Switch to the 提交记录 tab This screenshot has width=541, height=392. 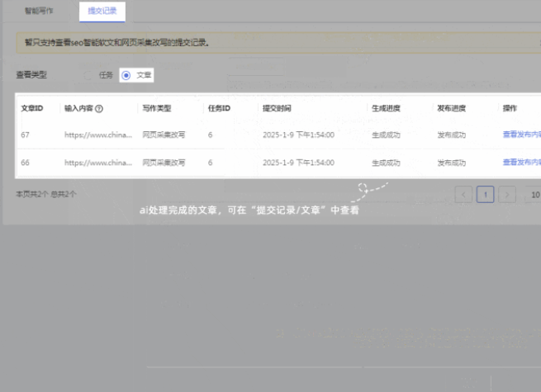pyautogui.click(x=102, y=12)
